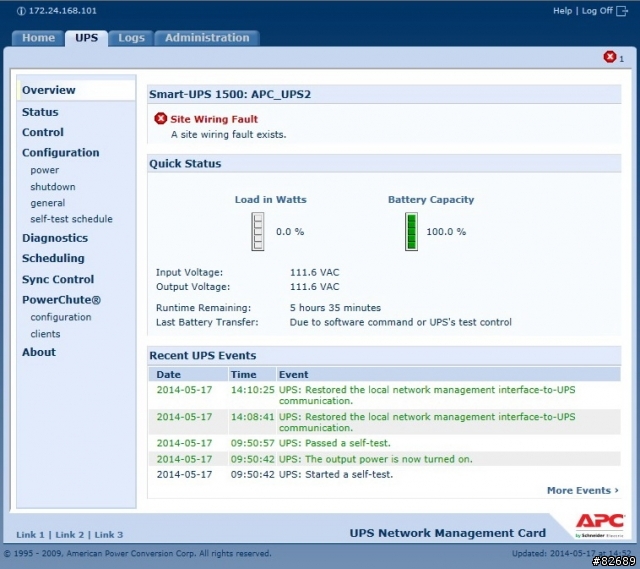640x569 pixels.
Task: Open the Scheduling section
Action: tap(53, 258)
